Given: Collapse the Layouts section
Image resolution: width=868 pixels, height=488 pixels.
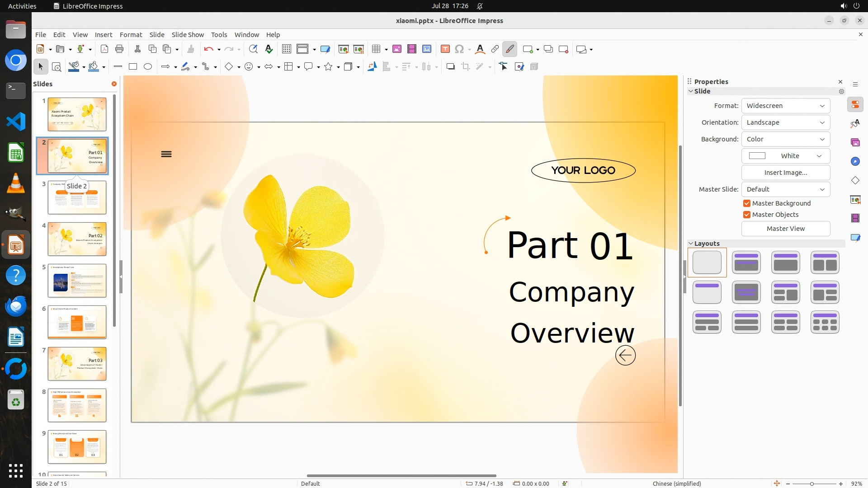Looking at the screenshot, I should coord(691,244).
